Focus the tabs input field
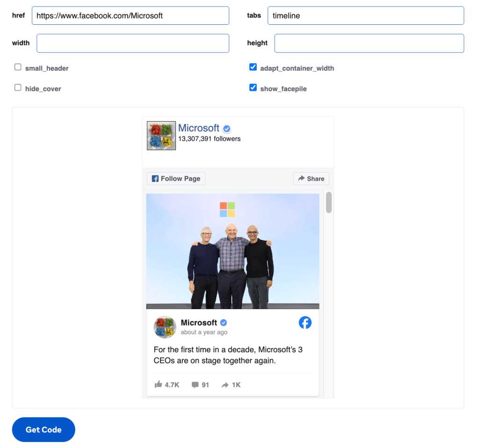This screenshot has width=479, height=448. tap(366, 15)
